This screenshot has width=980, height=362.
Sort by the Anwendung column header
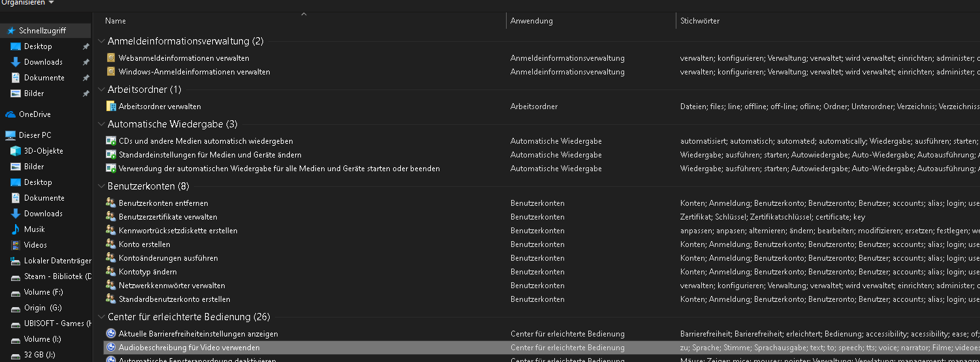tap(531, 21)
